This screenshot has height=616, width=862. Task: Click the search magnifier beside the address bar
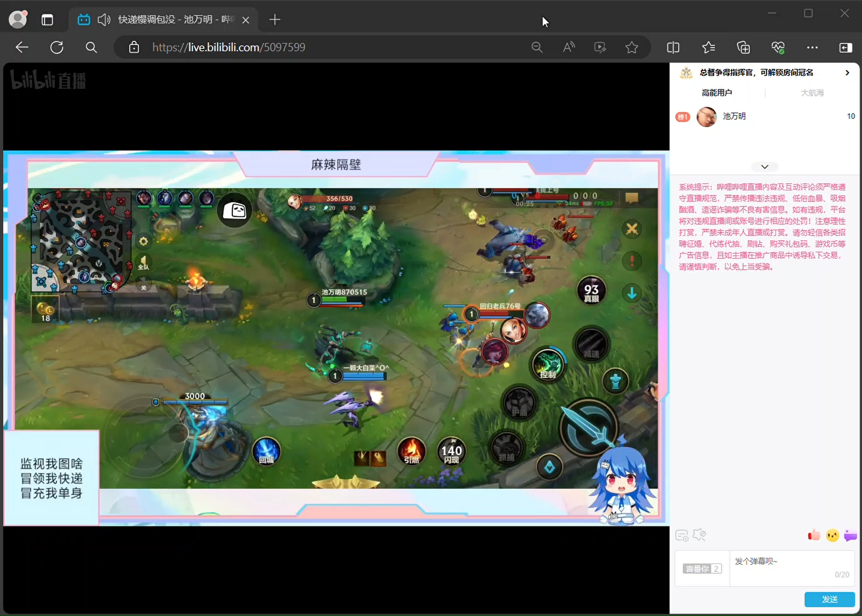coord(91,47)
